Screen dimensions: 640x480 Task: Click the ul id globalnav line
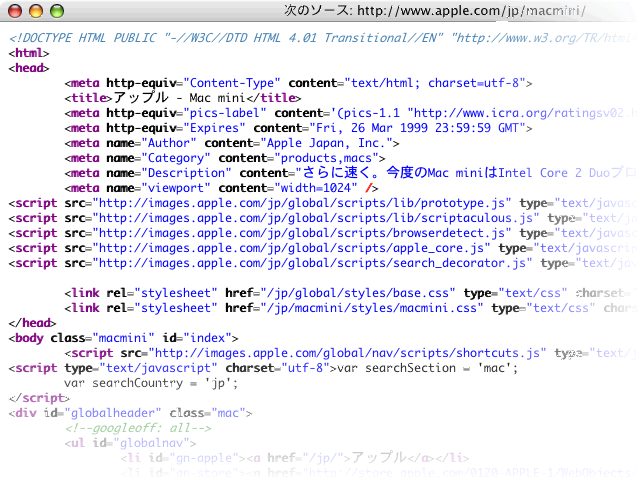point(131,443)
